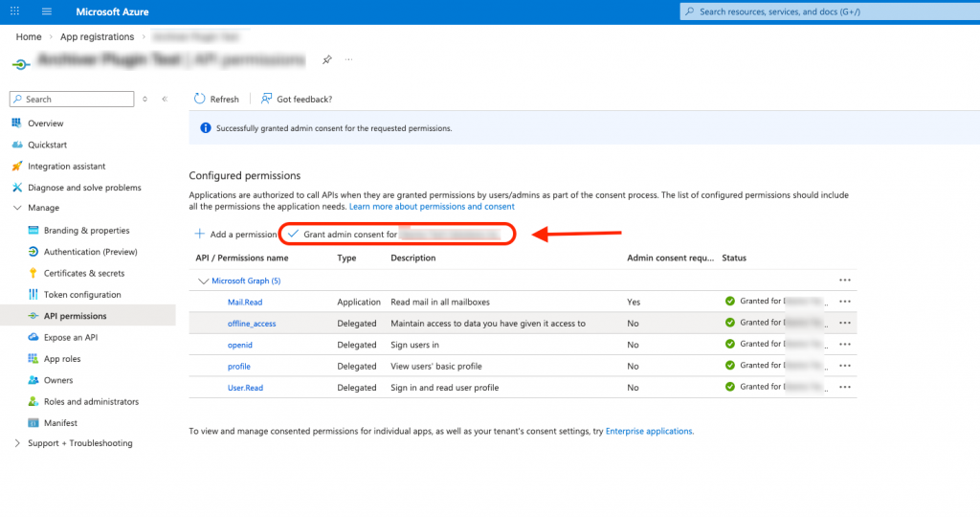
Task: Open the ellipsis menu for openid row
Action: click(x=845, y=344)
